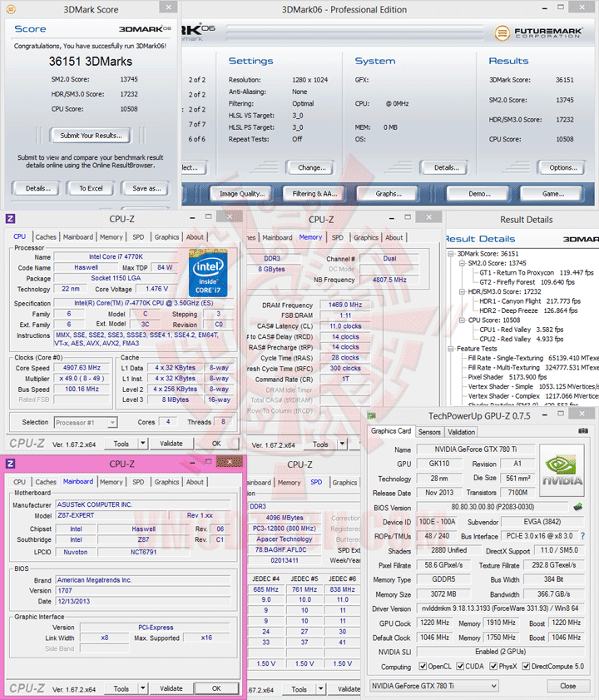Click the Driver Version field in GPU-Z
Image resolution: width=599 pixels, height=700 pixels.
tap(500, 608)
